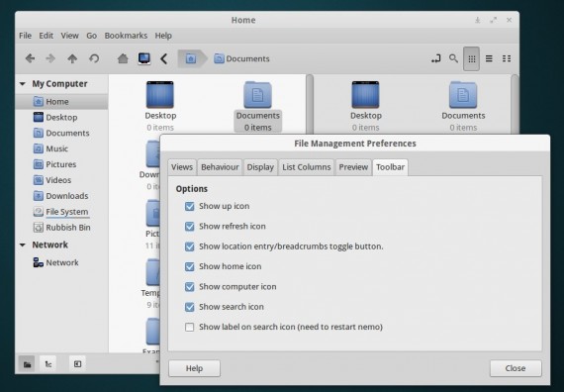Click the Help button in preferences dialog
The width and height of the screenshot is (564, 392).
click(194, 368)
